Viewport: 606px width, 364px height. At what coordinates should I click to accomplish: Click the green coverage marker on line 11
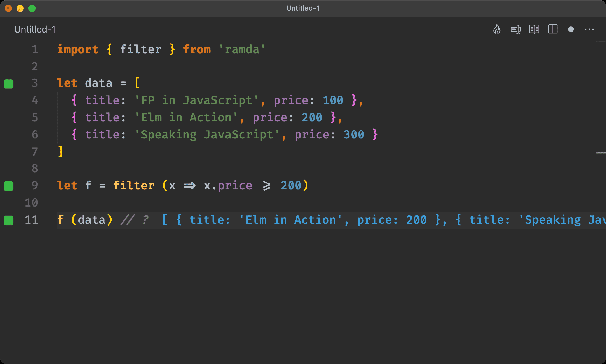(9, 220)
